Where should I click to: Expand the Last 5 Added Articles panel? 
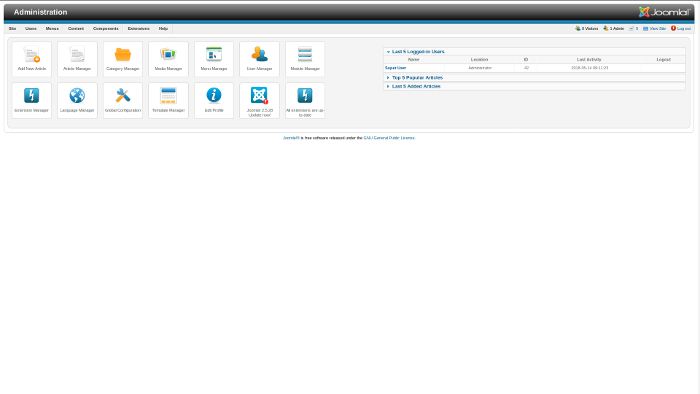pos(416,86)
